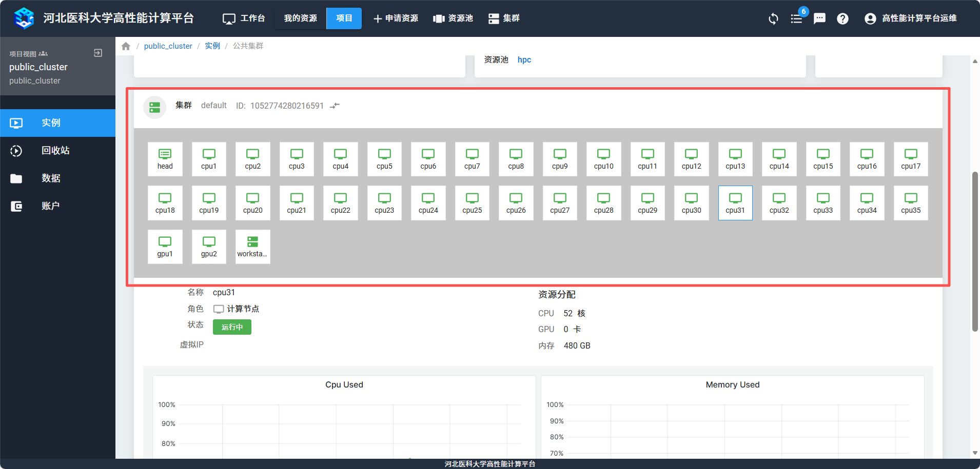Click the refresh icon in top bar
Viewport: 980px width, 469px height.
point(773,19)
